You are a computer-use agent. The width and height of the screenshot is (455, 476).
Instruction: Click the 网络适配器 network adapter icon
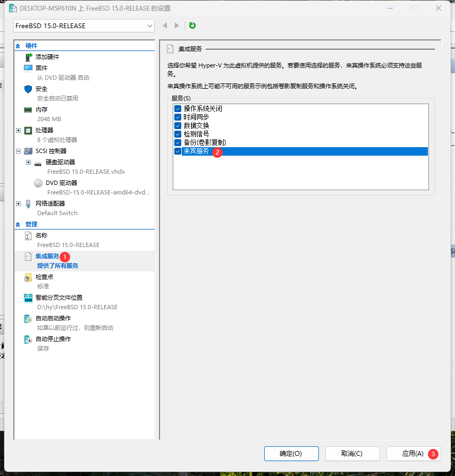[28, 203]
